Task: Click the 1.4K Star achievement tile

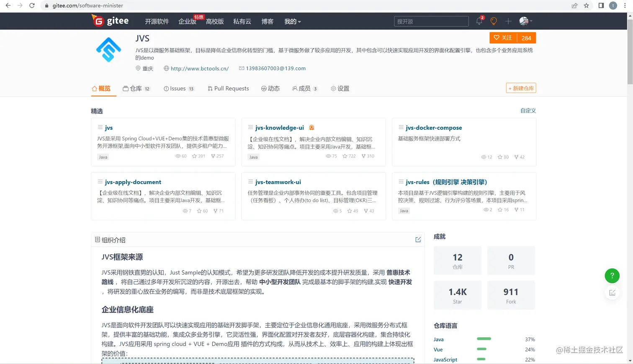Action: 458,295
